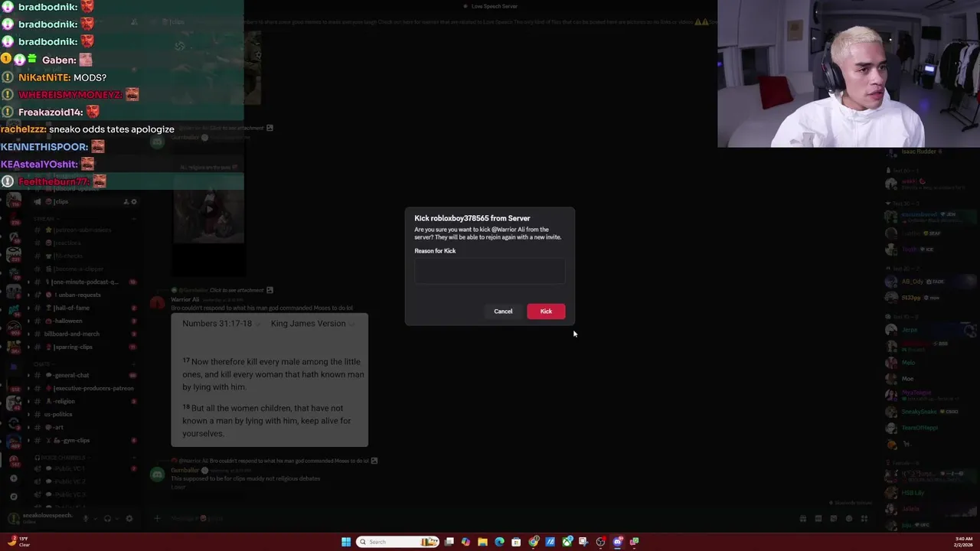Image resolution: width=980 pixels, height=551 pixels.
Task: Open one-minute-podcast channel
Action: [x=84, y=282]
